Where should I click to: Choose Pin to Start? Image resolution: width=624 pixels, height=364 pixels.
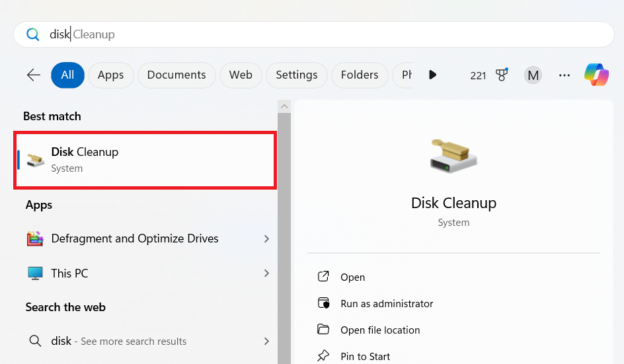[x=366, y=357]
